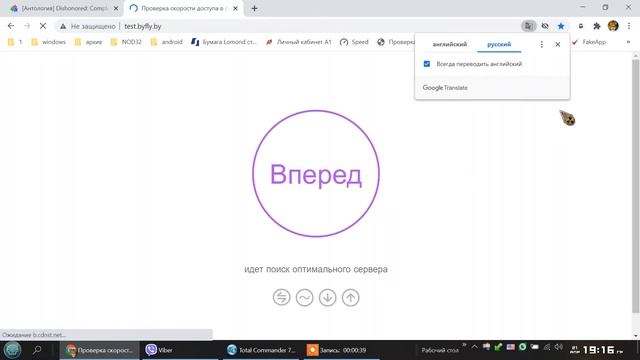
Task: Switch translation to английский tab
Action: [x=450, y=44]
